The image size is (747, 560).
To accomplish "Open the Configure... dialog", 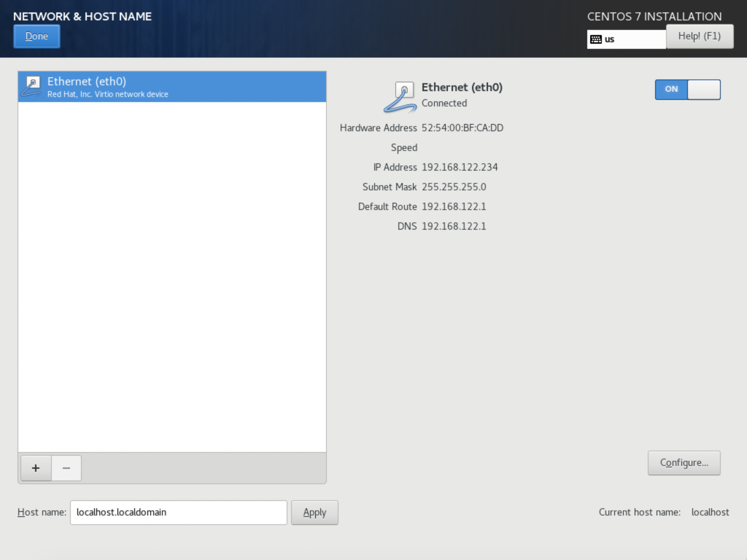I will coord(684,463).
